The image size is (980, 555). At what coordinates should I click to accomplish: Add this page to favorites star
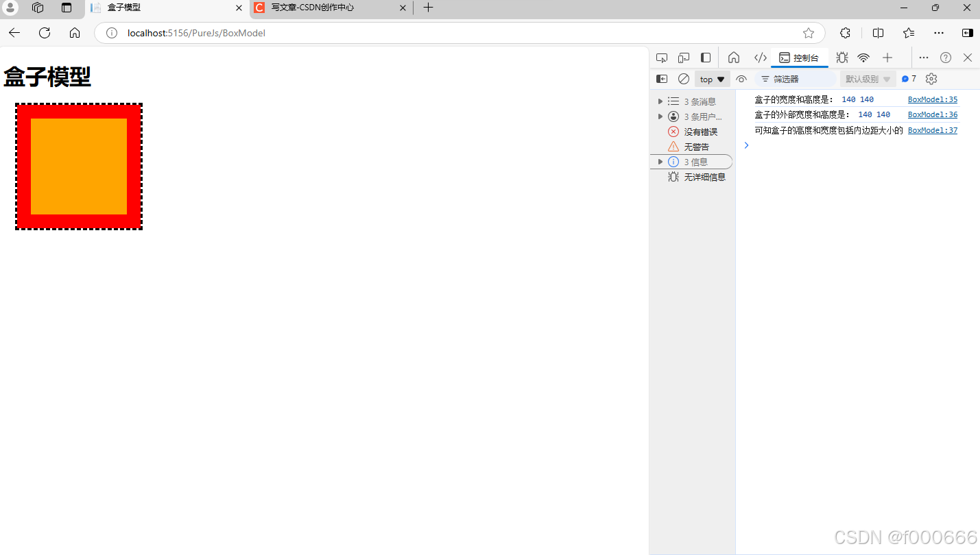point(809,33)
